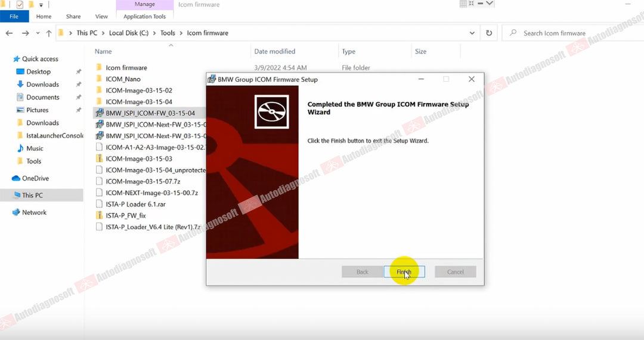The height and width of the screenshot is (340, 644).
Task: Minimize the ICOM Firmware Setup dialog
Action: (421, 79)
